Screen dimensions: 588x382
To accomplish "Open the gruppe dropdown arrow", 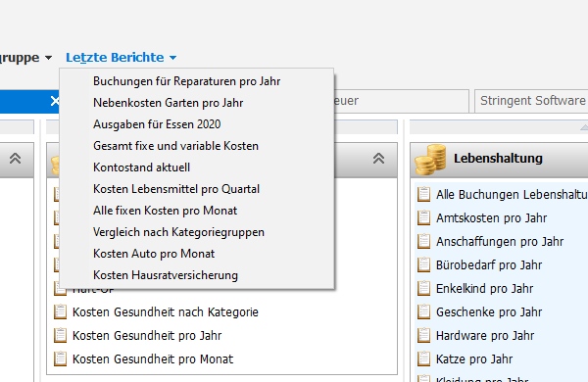I will [x=48, y=58].
